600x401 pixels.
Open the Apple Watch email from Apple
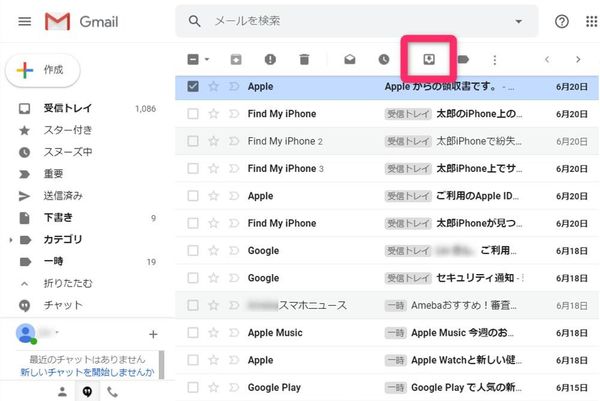(386, 360)
